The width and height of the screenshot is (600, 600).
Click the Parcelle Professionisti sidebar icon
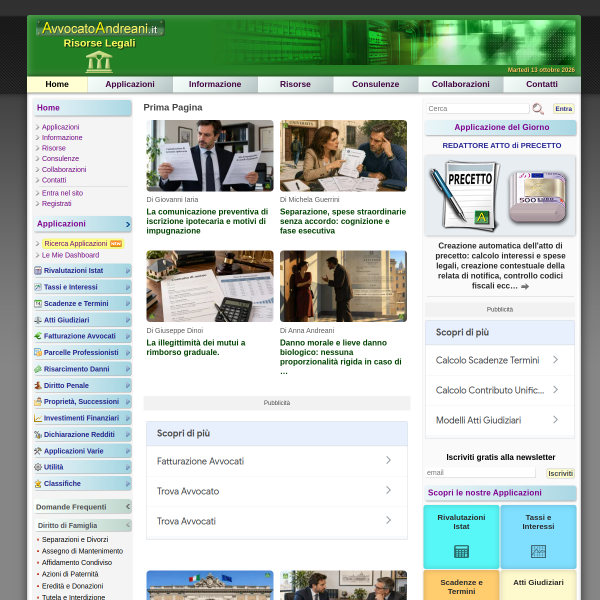tap(38, 352)
